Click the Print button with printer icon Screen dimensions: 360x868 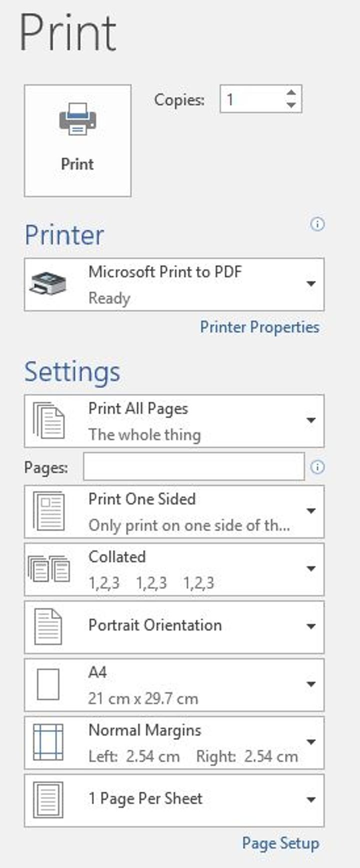(x=77, y=140)
